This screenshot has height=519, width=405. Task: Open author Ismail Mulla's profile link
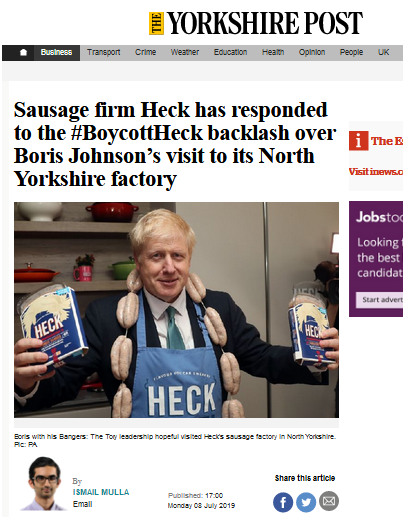[101, 492]
